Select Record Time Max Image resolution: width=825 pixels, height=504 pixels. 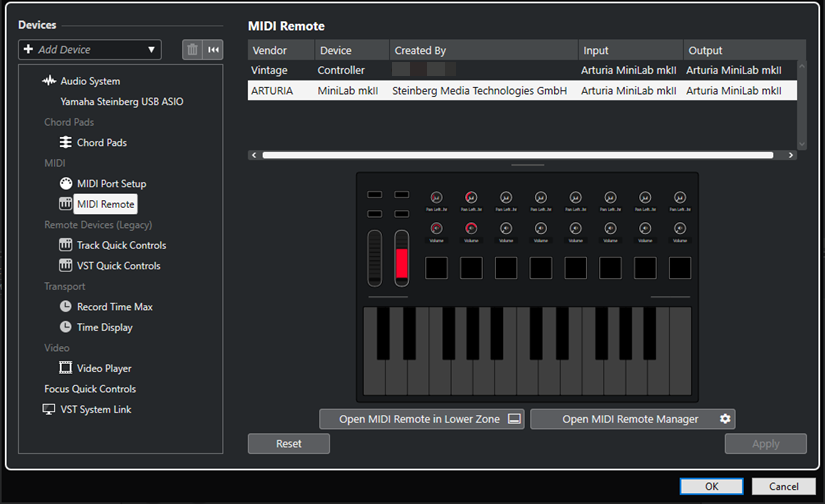pos(115,307)
